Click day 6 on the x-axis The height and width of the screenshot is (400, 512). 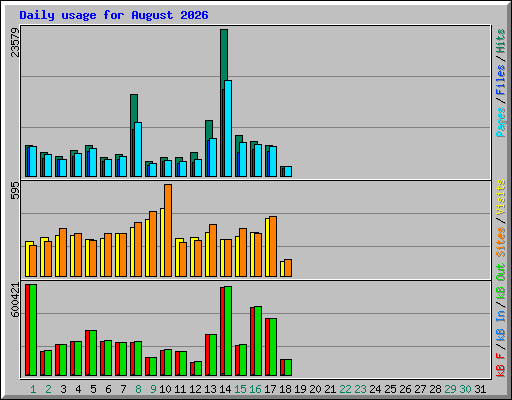[108, 389]
